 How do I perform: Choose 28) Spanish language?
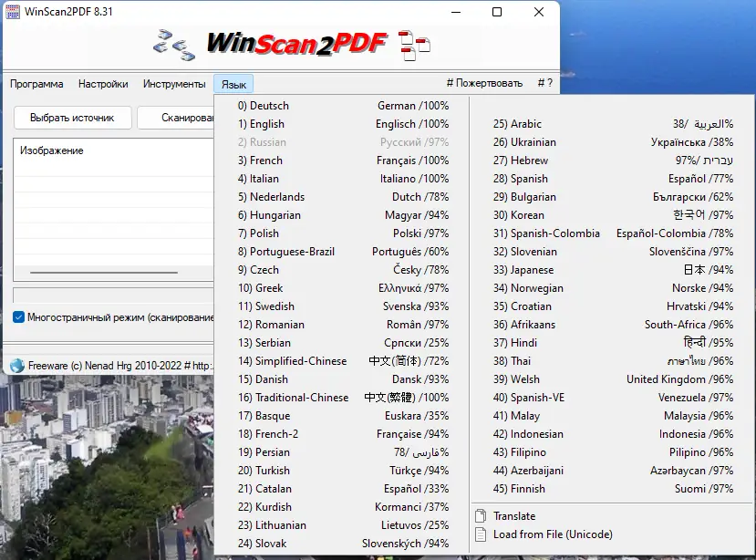point(612,179)
